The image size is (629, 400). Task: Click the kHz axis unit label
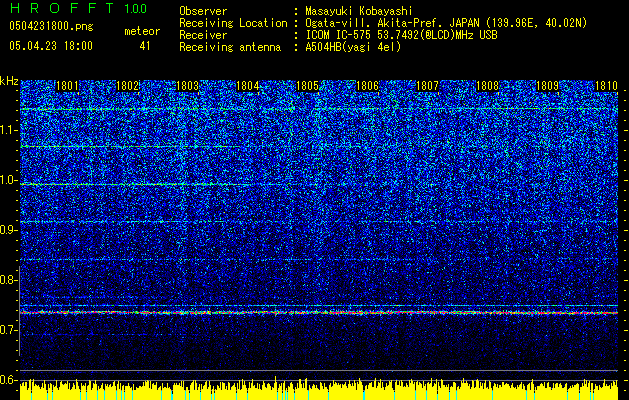coord(9,81)
